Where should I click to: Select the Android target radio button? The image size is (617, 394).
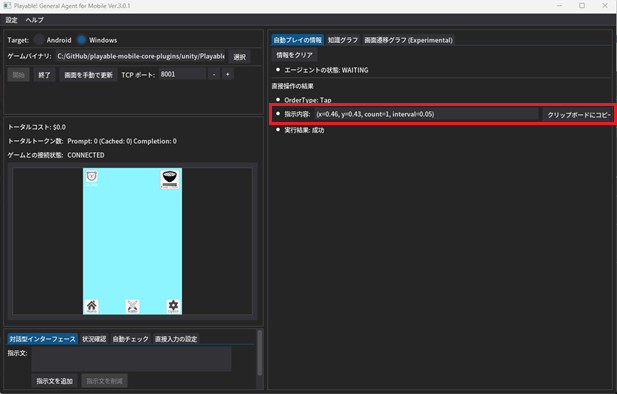[39, 40]
